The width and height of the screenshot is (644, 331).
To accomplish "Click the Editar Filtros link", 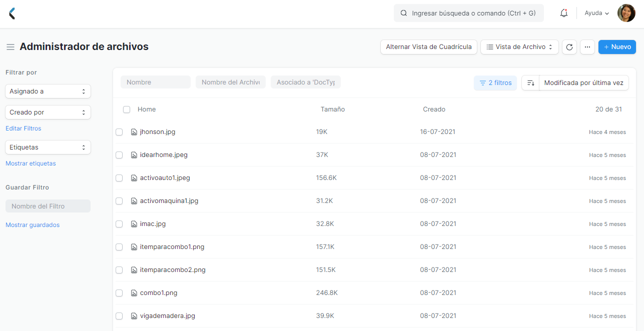I will coord(23,128).
